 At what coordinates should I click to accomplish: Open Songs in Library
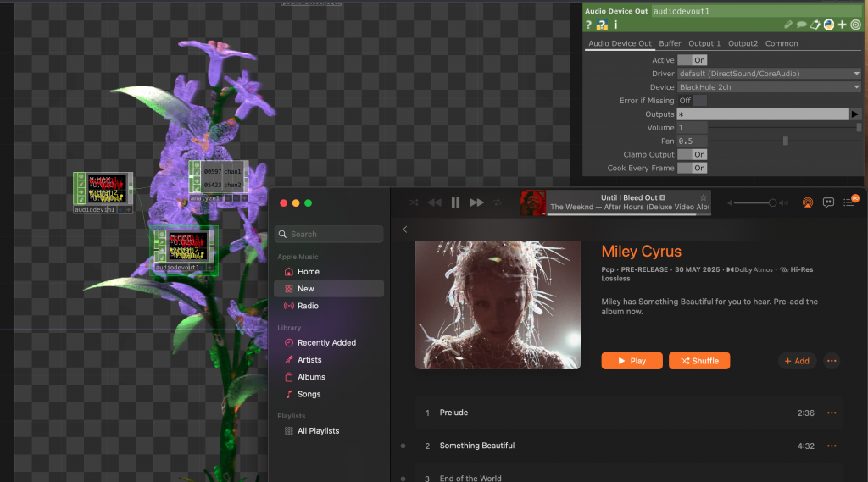click(329, 395)
